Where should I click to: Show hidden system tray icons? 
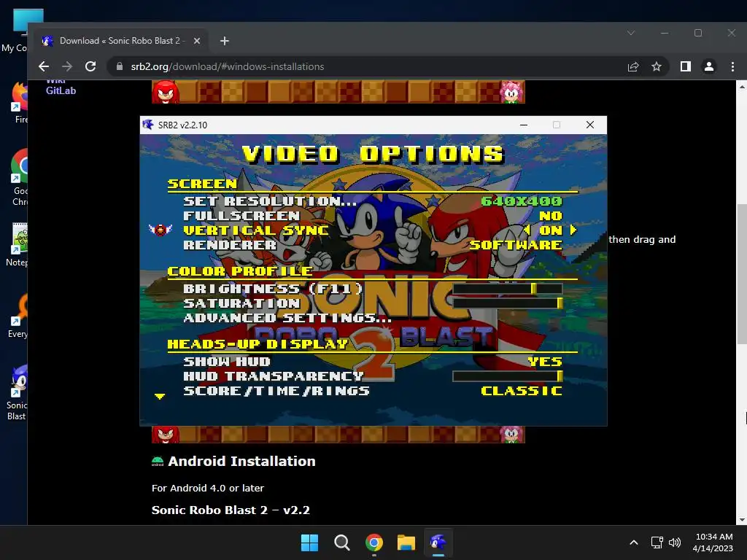point(634,542)
